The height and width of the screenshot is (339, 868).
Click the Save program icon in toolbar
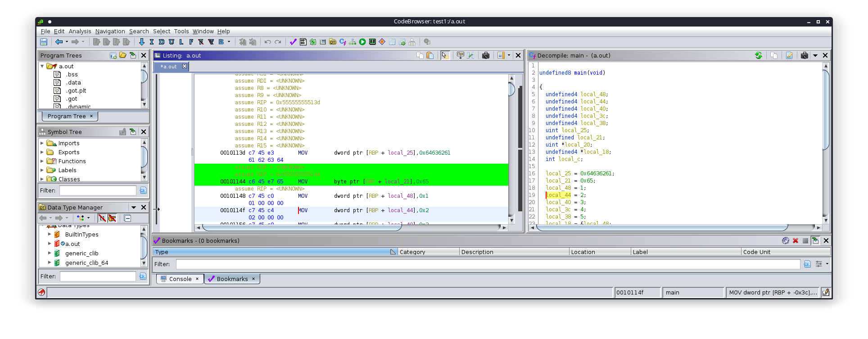(x=44, y=42)
